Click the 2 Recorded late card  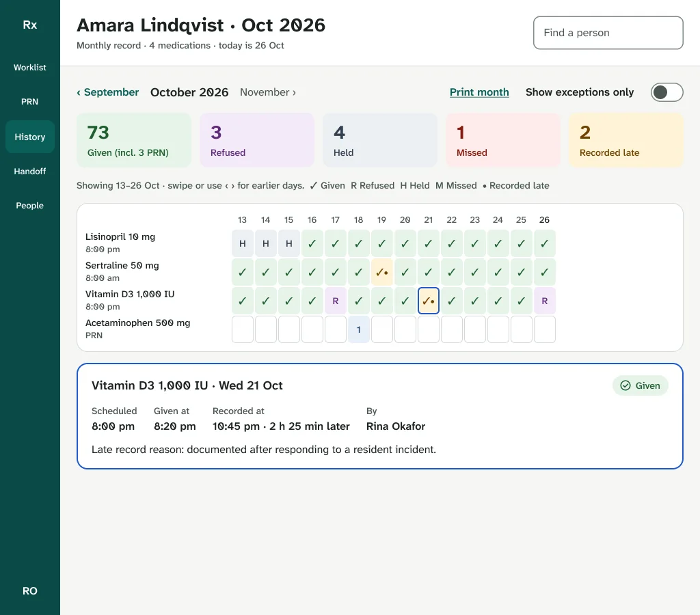pos(626,140)
